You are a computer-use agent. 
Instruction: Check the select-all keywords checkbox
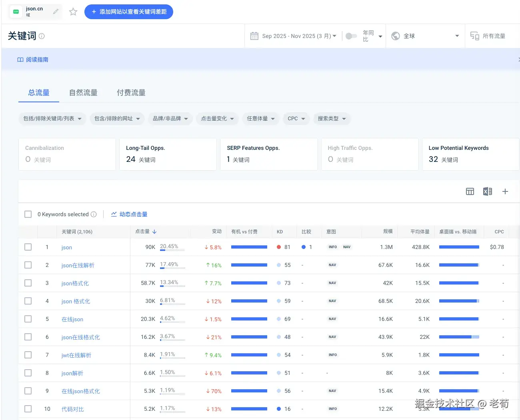click(28, 214)
